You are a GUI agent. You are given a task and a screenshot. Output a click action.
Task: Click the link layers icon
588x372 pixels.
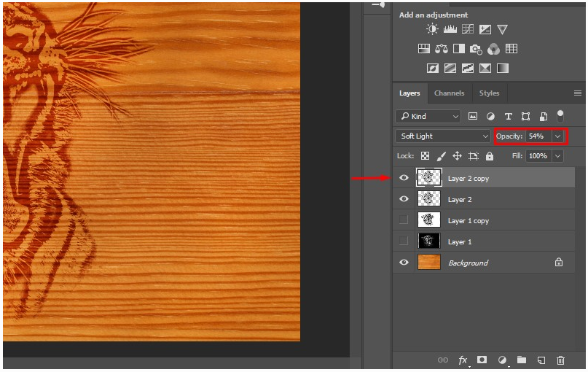point(443,360)
